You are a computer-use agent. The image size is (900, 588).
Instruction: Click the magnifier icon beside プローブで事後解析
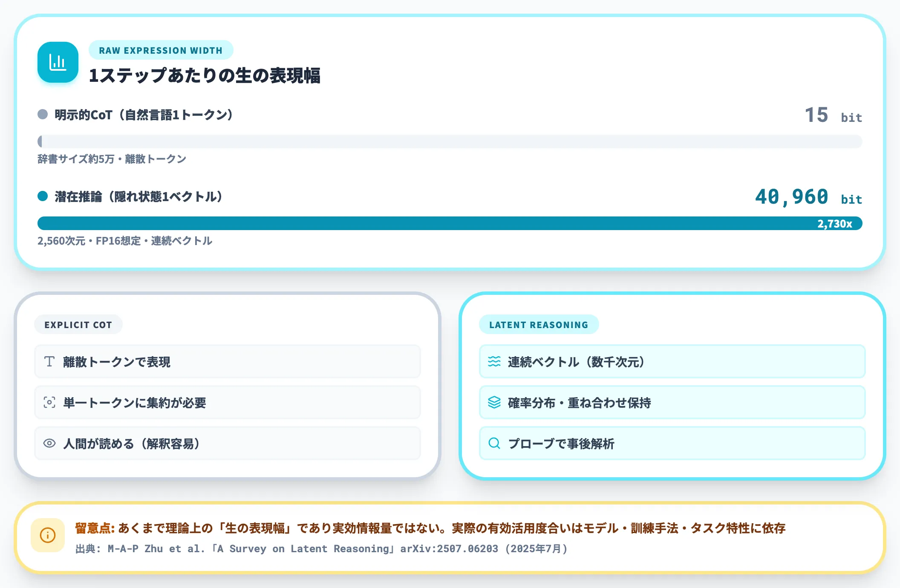494,444
